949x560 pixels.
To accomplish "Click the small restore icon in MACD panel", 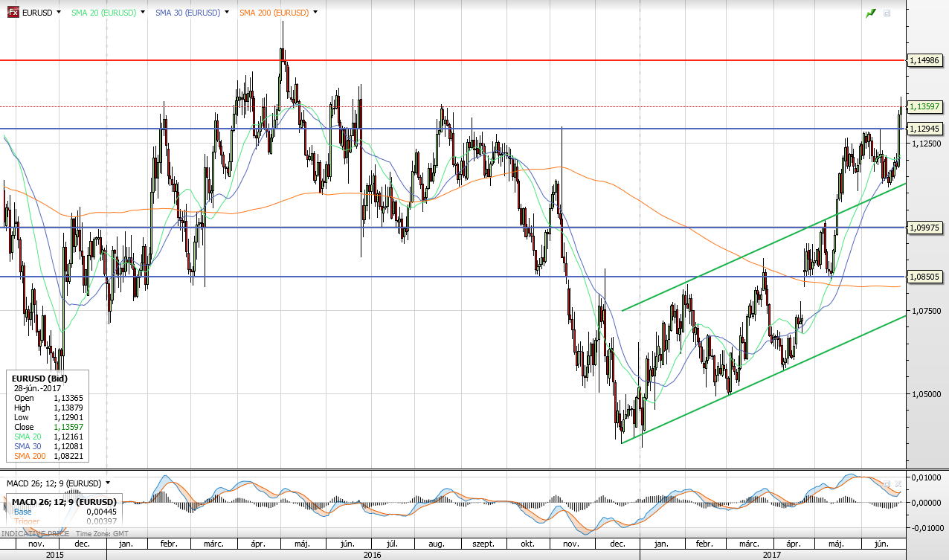I will (x=887, y=483).
